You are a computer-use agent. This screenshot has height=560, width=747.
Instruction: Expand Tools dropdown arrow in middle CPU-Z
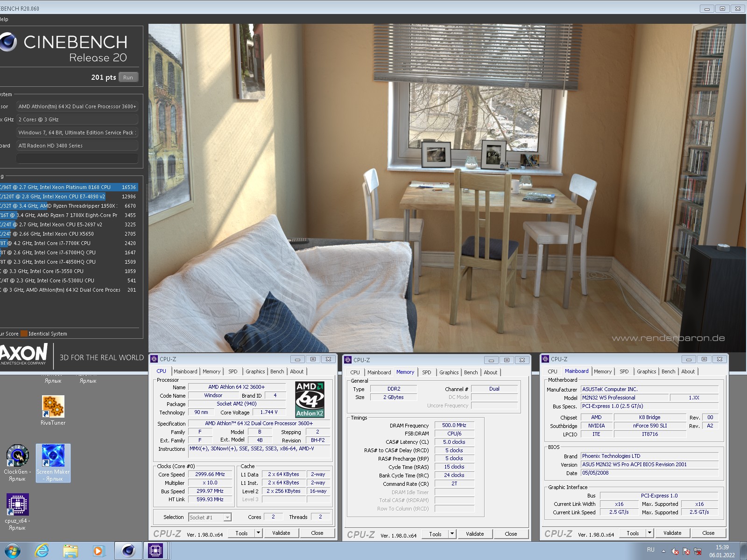click(x=452, y=534)
